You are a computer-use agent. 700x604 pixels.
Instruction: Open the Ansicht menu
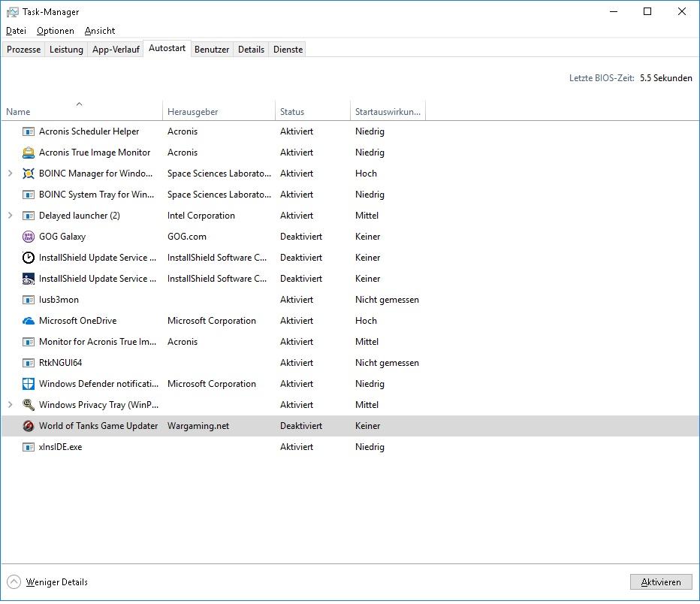click(100, 31)
